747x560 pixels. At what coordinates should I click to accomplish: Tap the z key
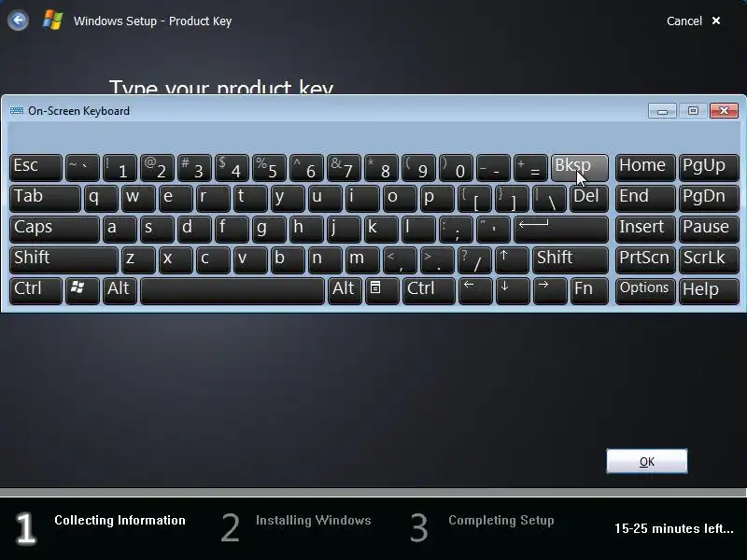(x=138, y=260)
